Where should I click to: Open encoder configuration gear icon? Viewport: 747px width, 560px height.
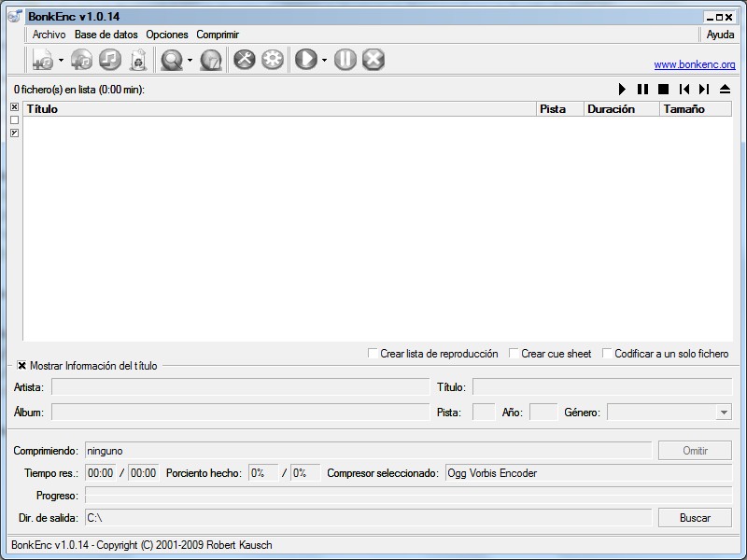pyautogui.click(x=273, y=60)
